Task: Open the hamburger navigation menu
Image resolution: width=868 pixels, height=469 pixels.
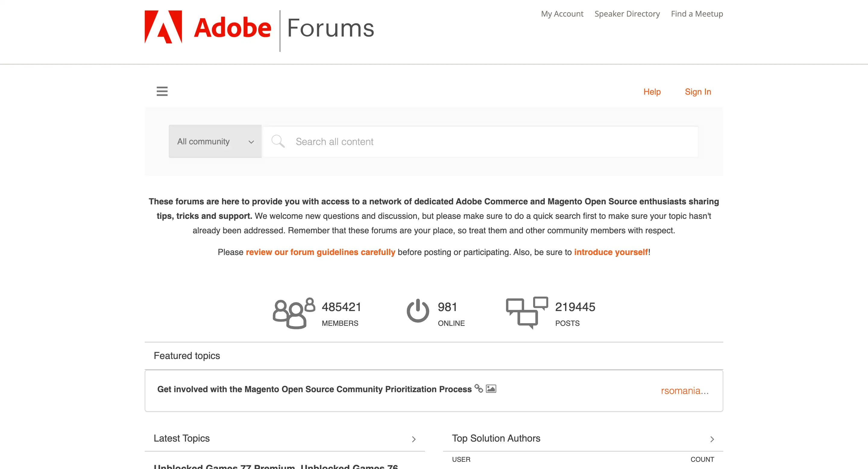Action: click(162, 91)
